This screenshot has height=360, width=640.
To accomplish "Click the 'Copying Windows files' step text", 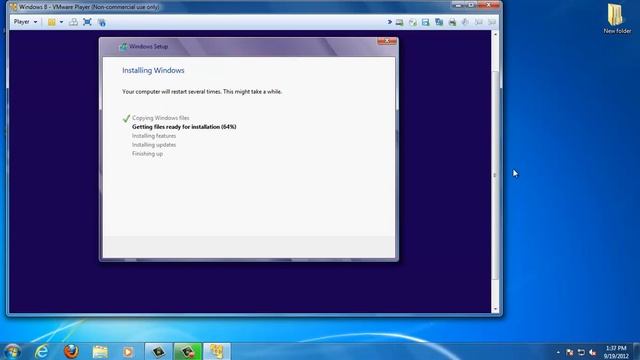I will pos(160,118).
